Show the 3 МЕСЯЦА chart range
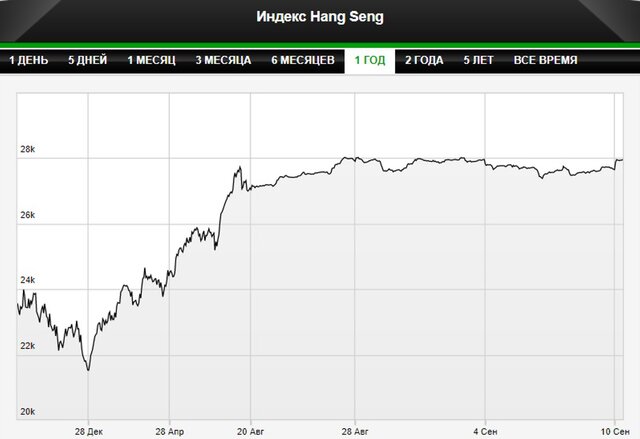 coord(223,60)
